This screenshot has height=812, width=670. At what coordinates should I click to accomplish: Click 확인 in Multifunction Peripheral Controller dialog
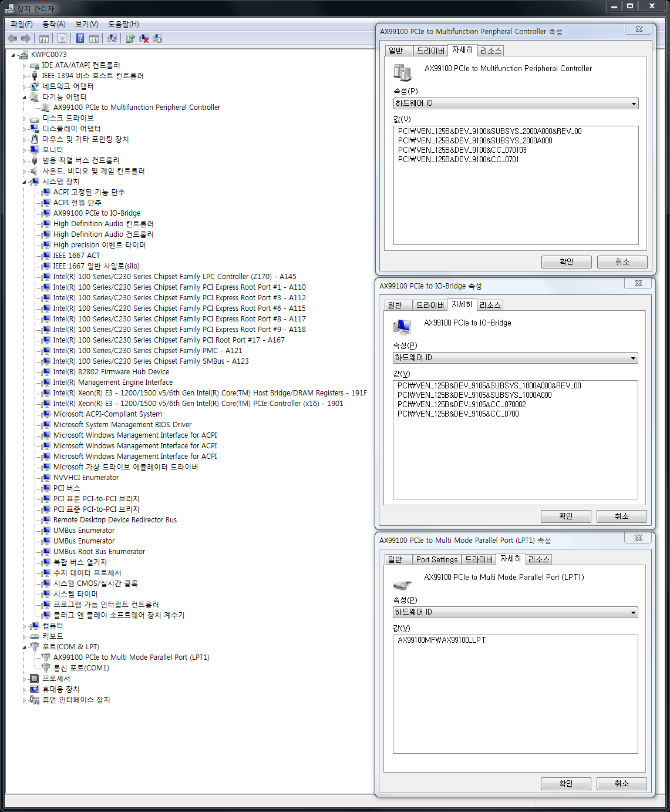tap(567, 262)
